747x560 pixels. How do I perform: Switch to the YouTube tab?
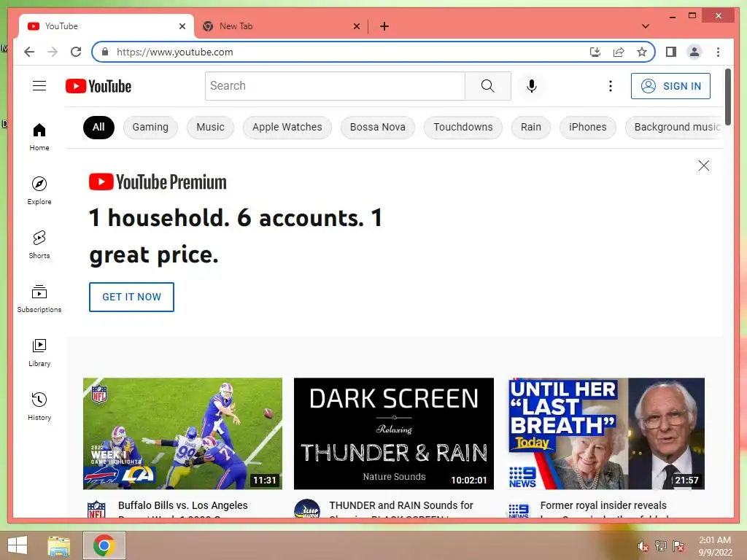[x=107, y=26]
